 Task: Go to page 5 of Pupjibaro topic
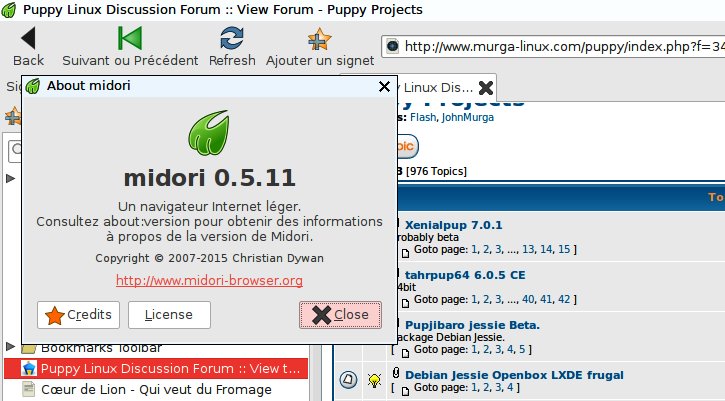coord(522,349)
